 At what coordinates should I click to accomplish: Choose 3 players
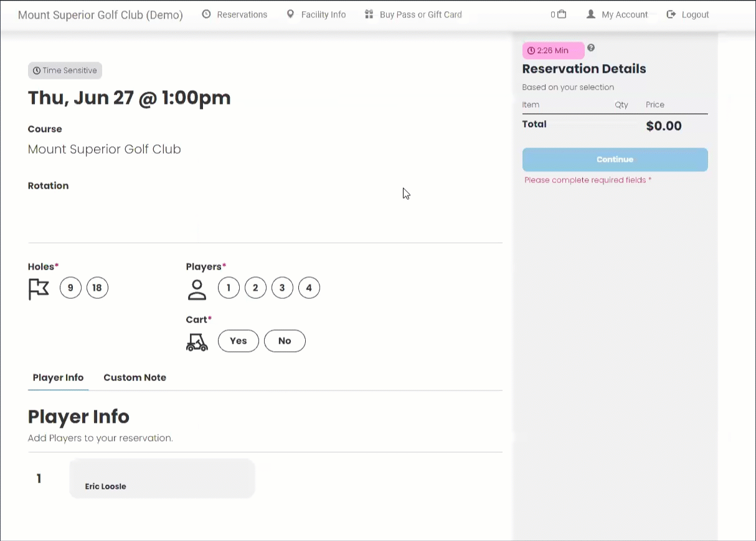click(x=282, y=288)
